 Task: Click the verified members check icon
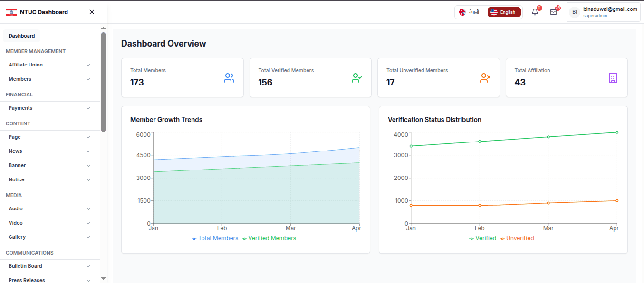point(357,78)
